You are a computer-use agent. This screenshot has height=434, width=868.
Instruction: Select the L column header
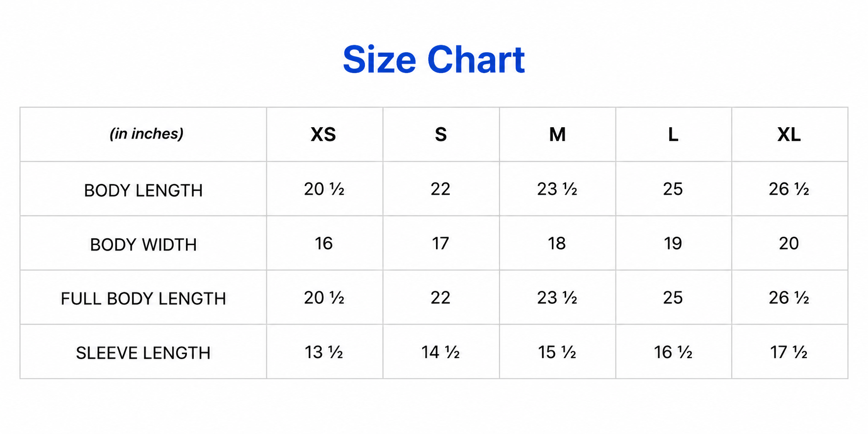point(673,135)
